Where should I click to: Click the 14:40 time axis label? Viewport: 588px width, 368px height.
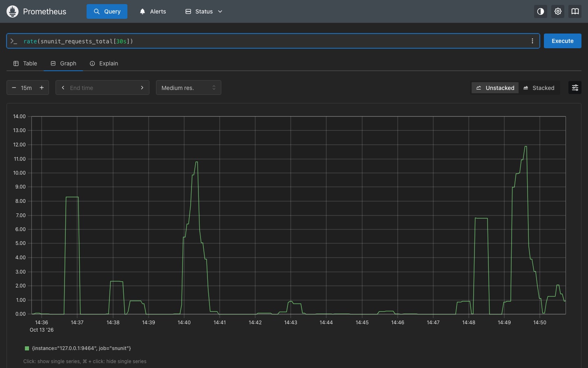tap(184, 323)
